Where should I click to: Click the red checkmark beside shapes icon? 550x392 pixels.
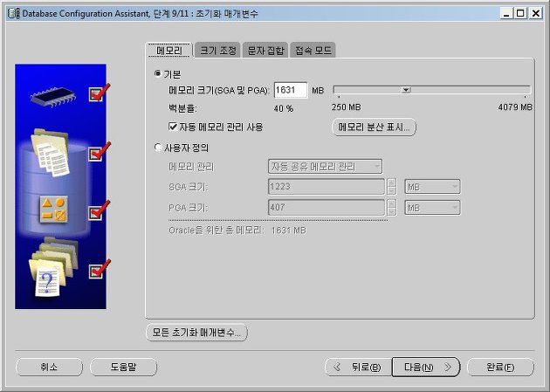pos(100,210)
